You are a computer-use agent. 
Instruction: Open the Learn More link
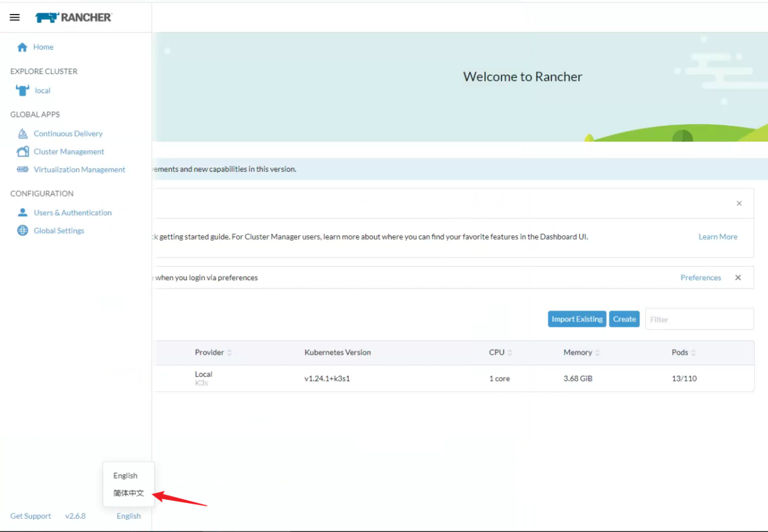[x=718, y=237]
